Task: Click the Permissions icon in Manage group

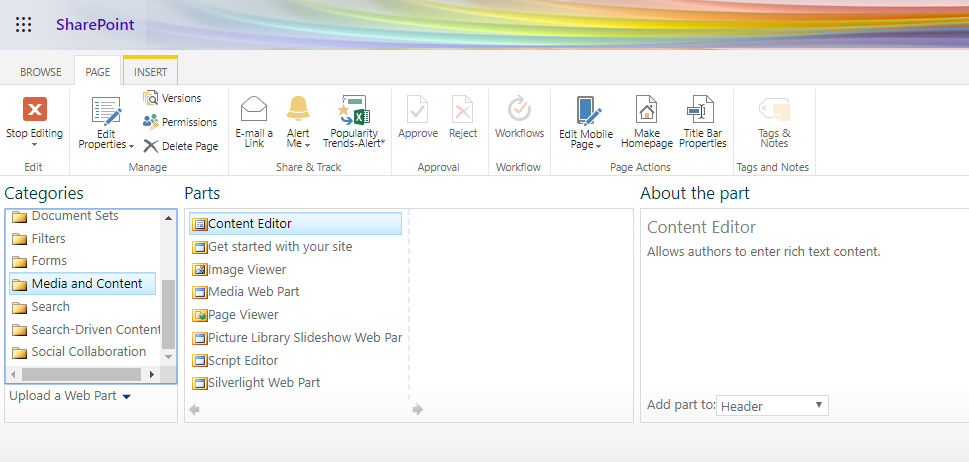Action: click(150, 122)
